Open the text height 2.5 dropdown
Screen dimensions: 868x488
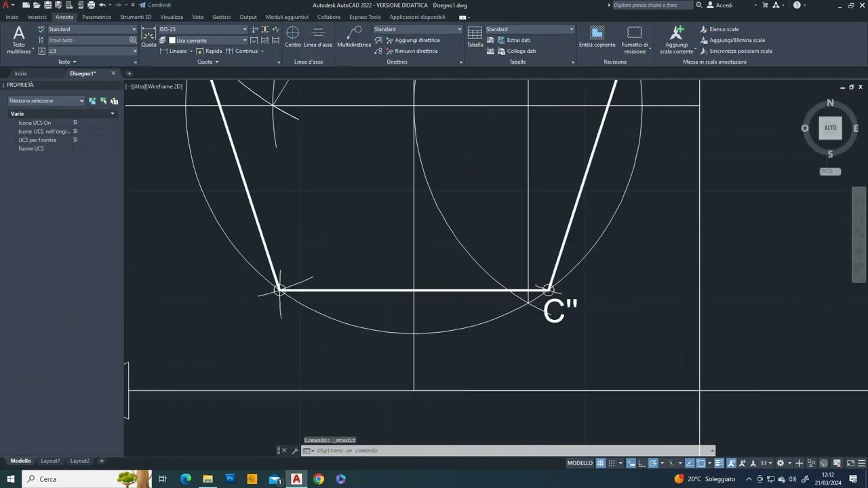coord(92,51)
